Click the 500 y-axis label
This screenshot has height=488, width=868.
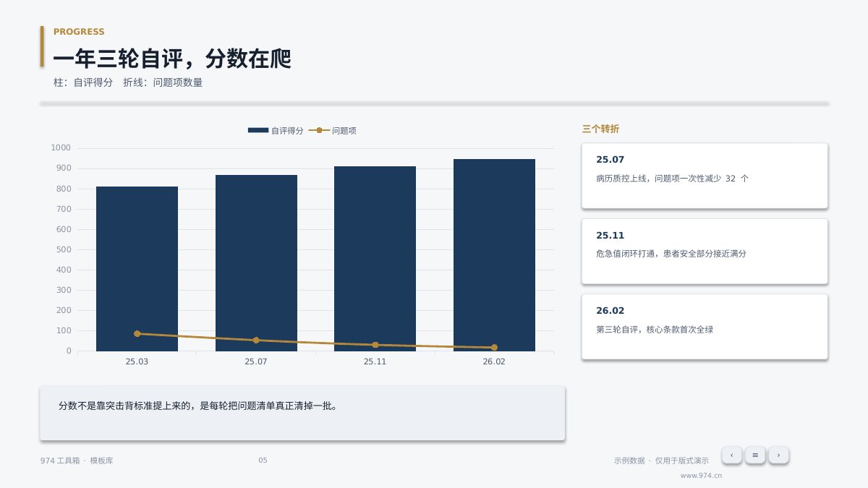click(x=64, y=249)
